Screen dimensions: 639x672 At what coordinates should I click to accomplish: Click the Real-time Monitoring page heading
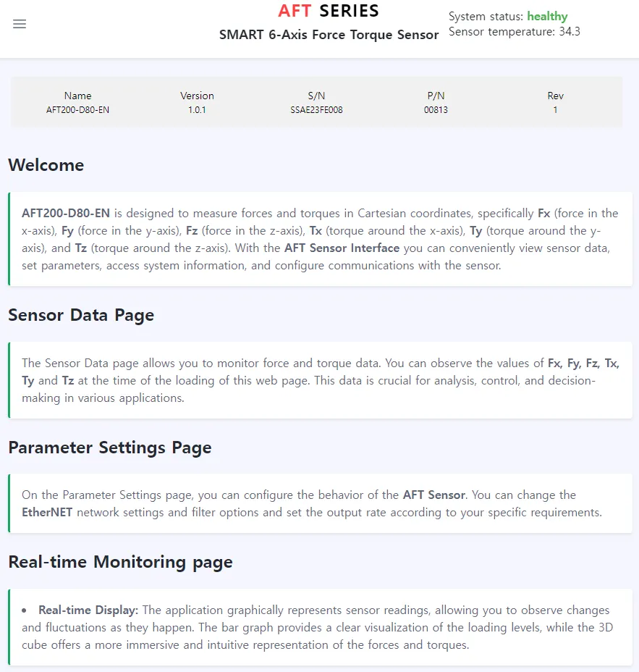pos(120,562)
